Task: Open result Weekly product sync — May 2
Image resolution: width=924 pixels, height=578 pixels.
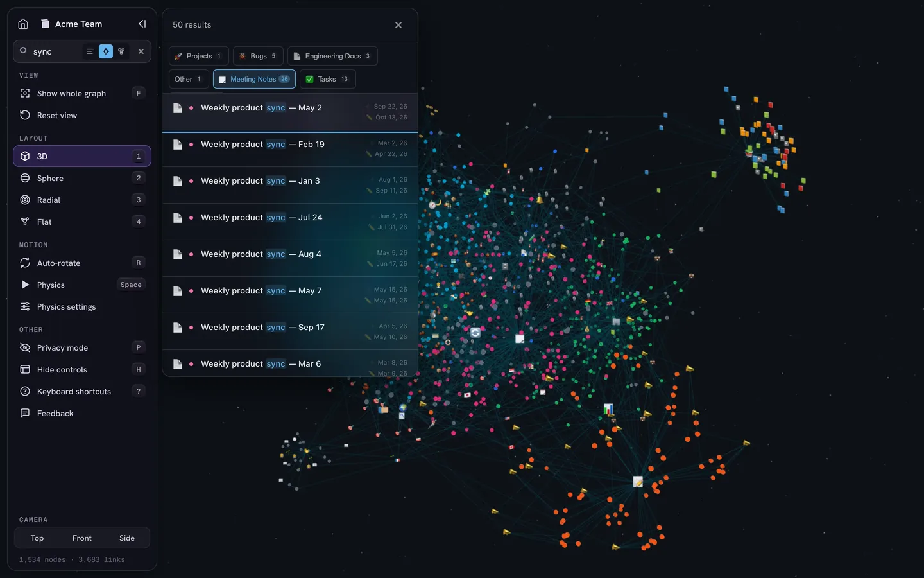Action: tap(290, 112)
